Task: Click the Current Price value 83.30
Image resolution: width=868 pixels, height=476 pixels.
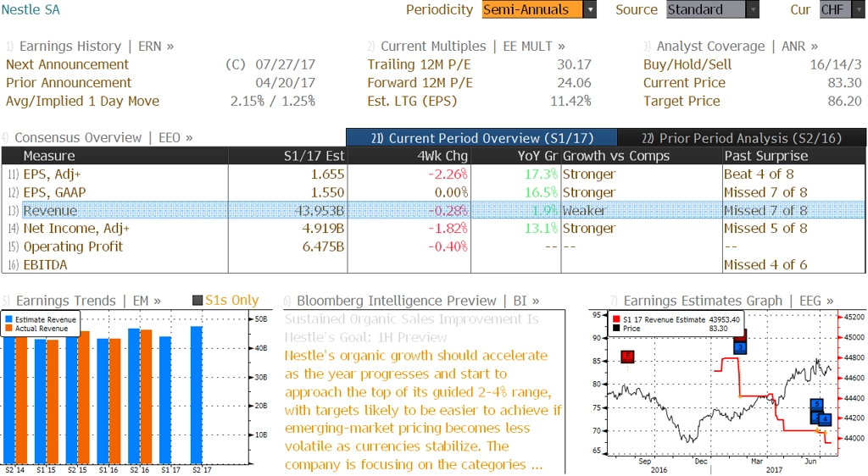Action: coord(845,83)
